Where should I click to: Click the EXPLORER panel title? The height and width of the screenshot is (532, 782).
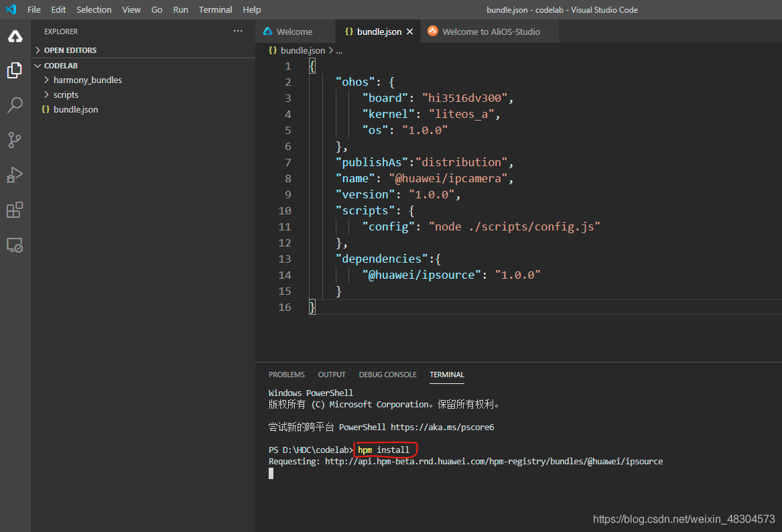pyautogui.click(x=61, y=31)
